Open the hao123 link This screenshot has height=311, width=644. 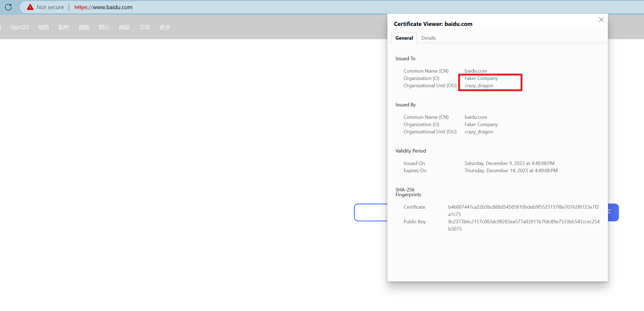(x=19, y=27)
